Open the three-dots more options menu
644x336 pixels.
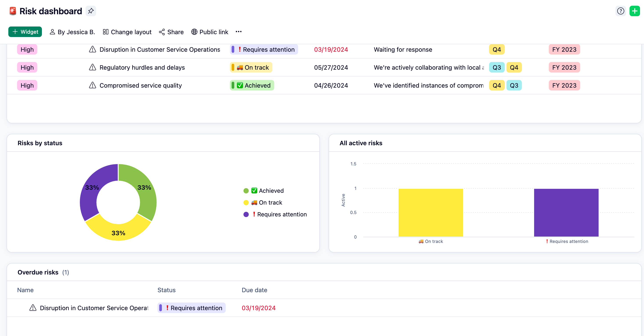[x=238, y=32]
